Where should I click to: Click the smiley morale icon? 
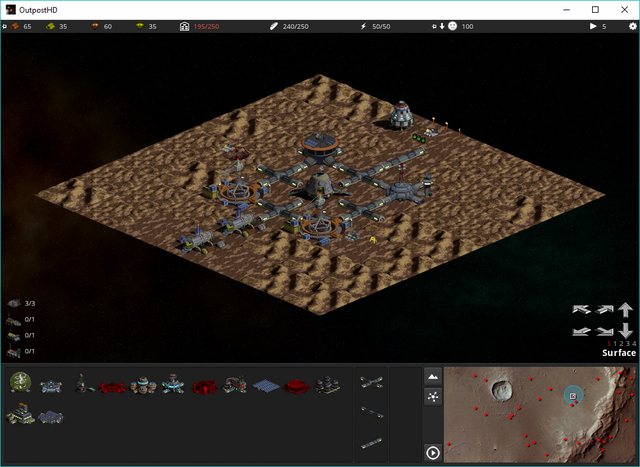[452, 26]
